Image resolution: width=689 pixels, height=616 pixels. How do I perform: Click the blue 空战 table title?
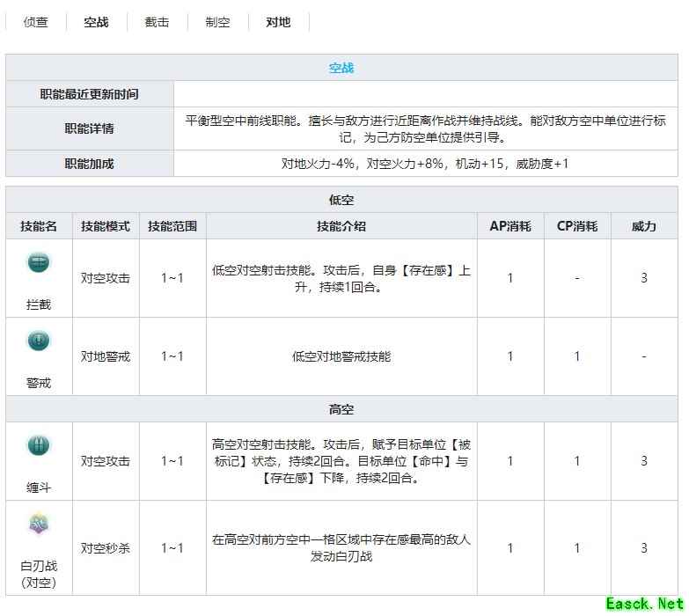(341, 68)
